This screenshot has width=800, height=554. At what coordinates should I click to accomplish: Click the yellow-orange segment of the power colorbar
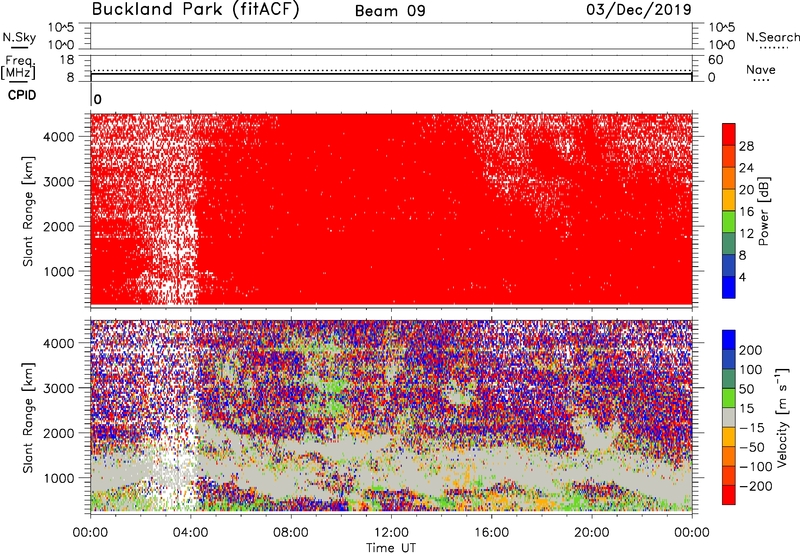[729, 199]
